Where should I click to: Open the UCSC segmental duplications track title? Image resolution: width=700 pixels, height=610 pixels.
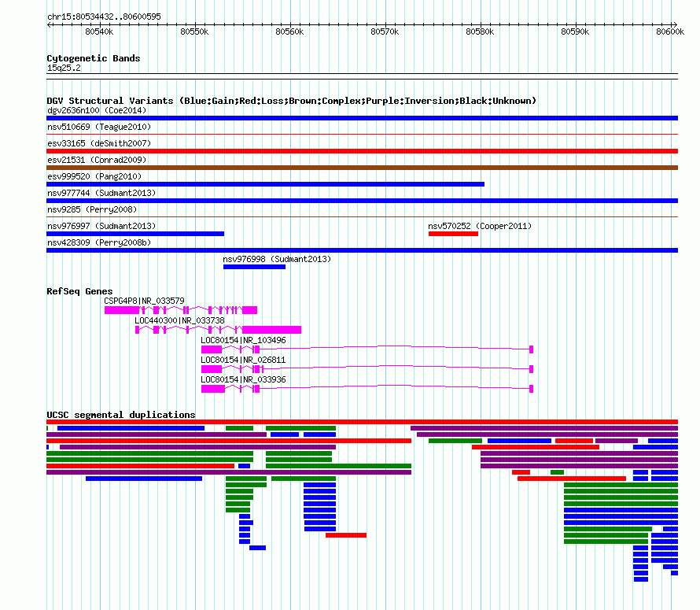click(x=121, y=415)
